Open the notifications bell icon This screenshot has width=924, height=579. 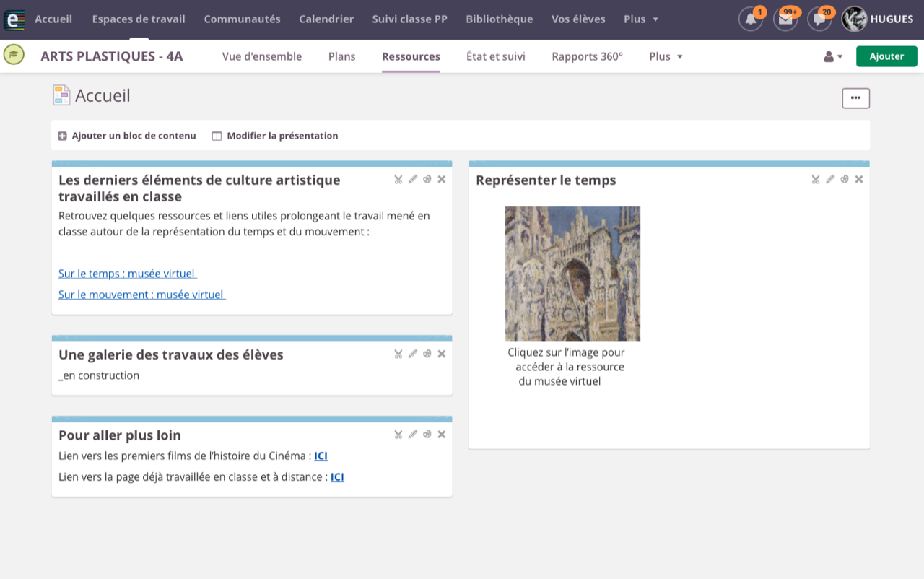point(751,19)
